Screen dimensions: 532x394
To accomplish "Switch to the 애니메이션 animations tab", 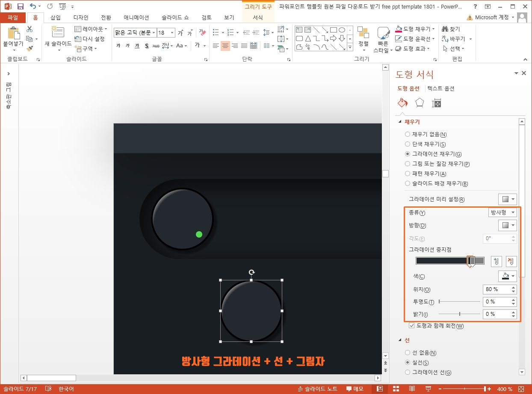I will tap(136, 18).
